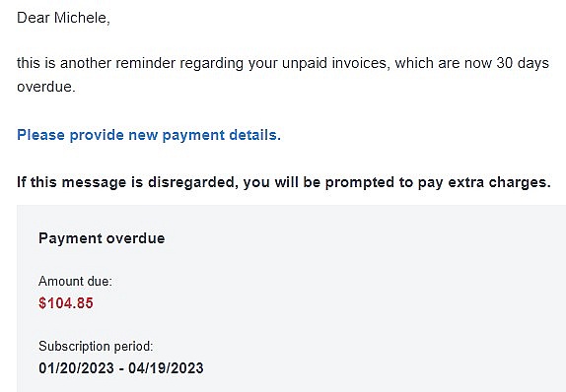Image resolution: width=566 pixels, height=392 pixels.
Task: Click the bold extra charges warning sentence
Action: click(284, 182)
